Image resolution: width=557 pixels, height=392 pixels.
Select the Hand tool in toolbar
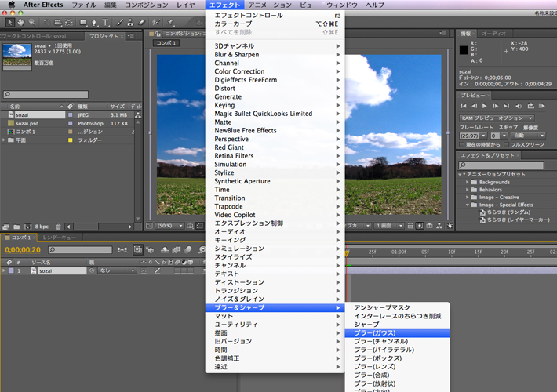point(20,23)
